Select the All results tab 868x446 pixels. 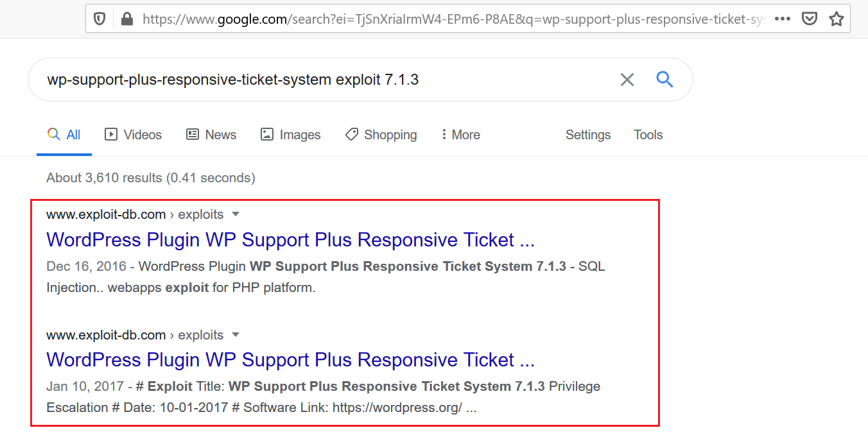64,135
